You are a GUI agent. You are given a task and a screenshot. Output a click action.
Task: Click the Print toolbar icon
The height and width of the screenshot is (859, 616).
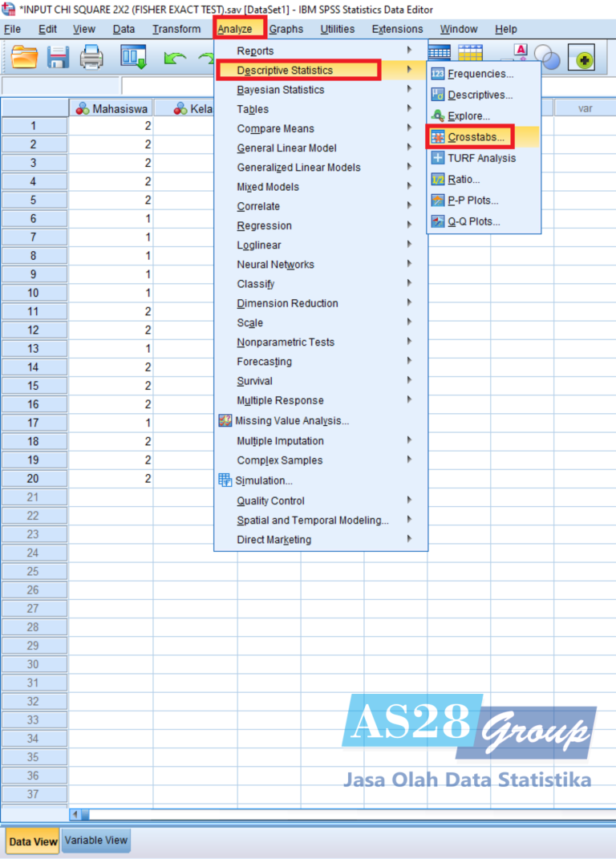[91, 57]
